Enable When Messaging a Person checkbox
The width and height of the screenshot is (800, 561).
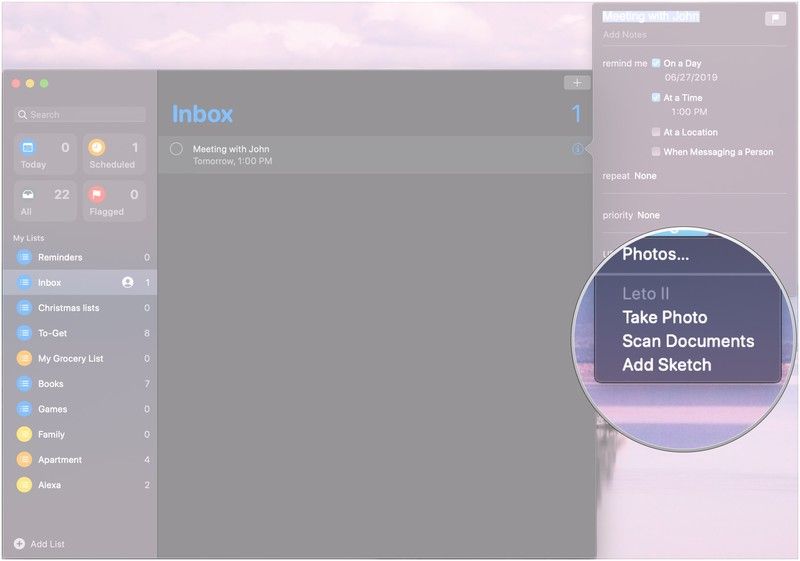656,152
